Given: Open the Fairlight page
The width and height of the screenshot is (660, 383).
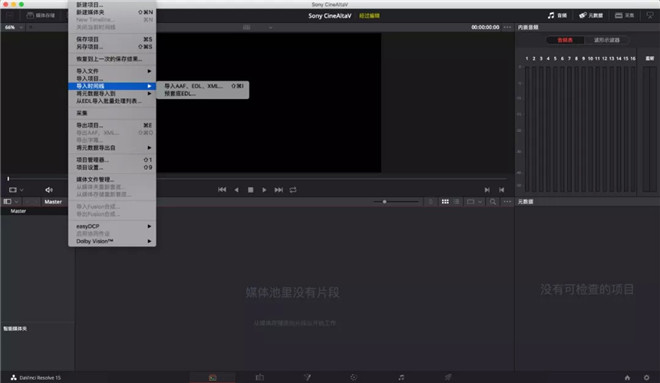Looking at the screenshot, I should click(x=401, y=378).
